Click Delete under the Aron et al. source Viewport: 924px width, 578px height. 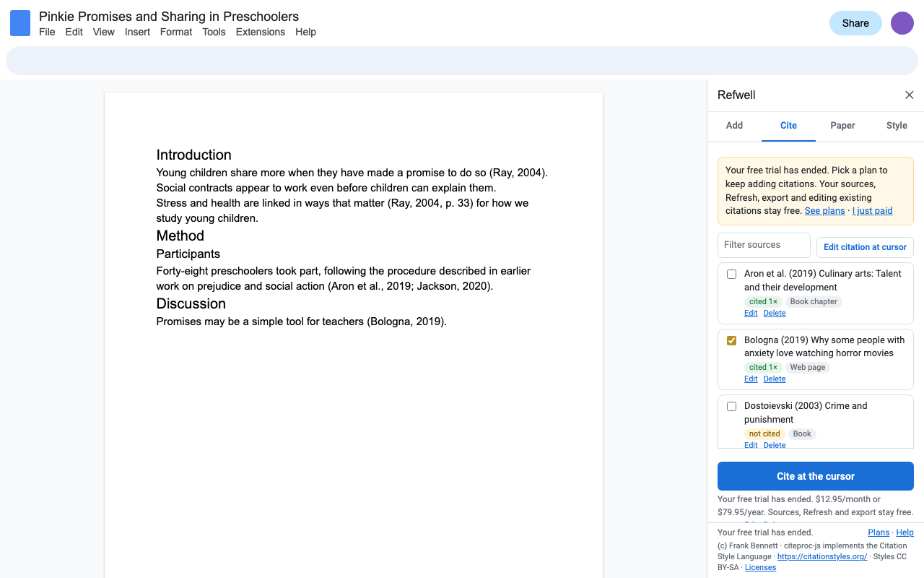(775, 314)
